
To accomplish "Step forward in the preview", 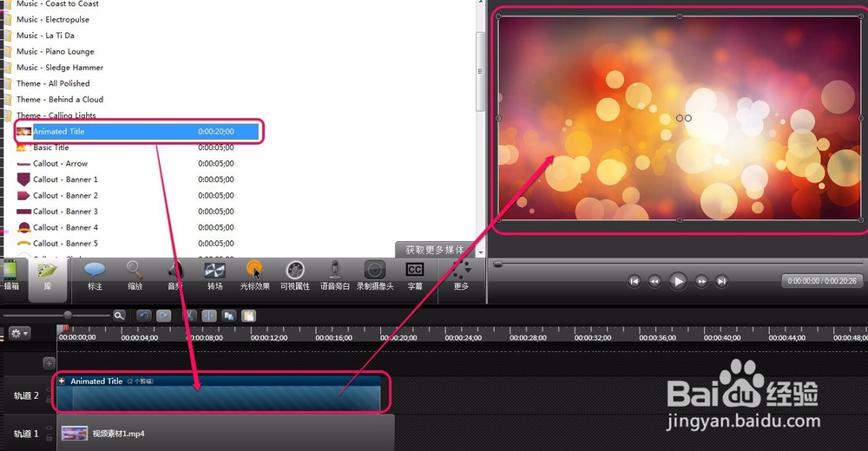I will click(x=701, y=281).
